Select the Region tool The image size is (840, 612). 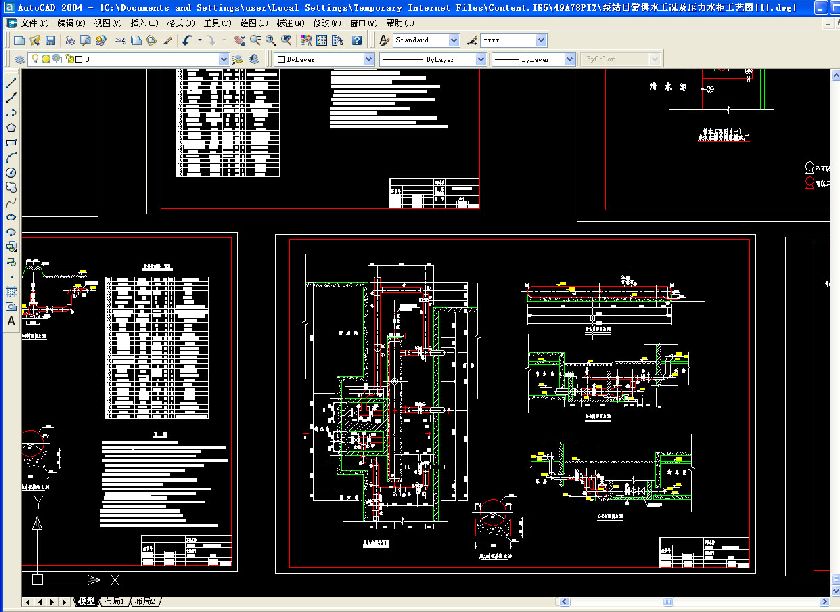11,307
